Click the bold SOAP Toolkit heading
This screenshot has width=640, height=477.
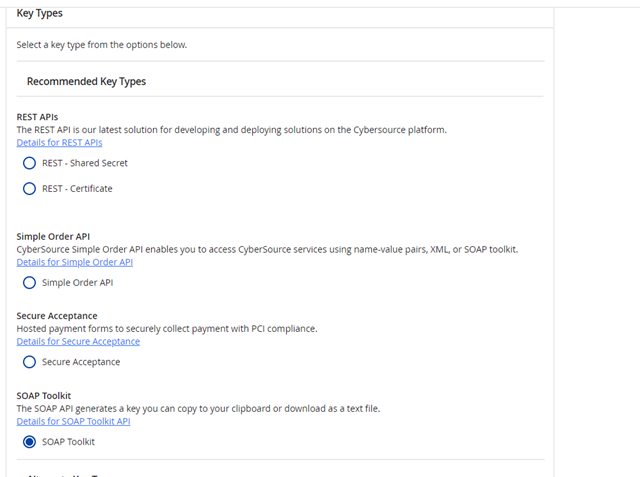(x=45, y=395)
